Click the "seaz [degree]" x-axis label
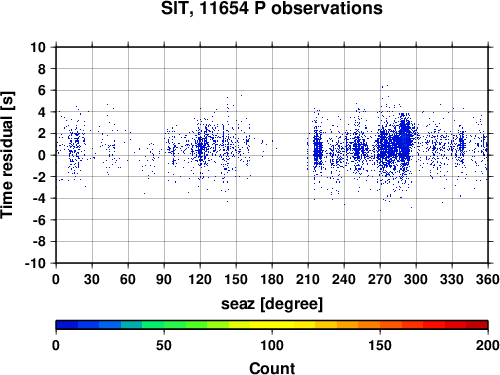This screenshot has width=500, height=375. click(272, 304)
